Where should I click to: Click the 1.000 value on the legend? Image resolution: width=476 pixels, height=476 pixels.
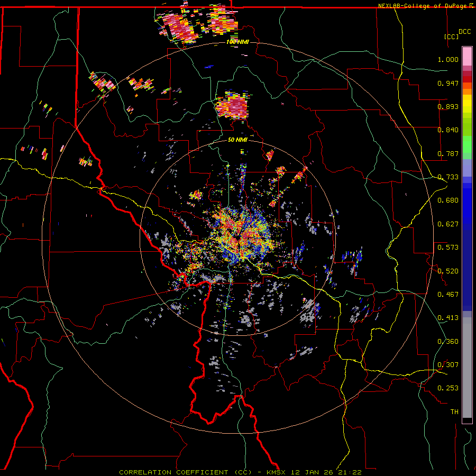click(448, 59)
